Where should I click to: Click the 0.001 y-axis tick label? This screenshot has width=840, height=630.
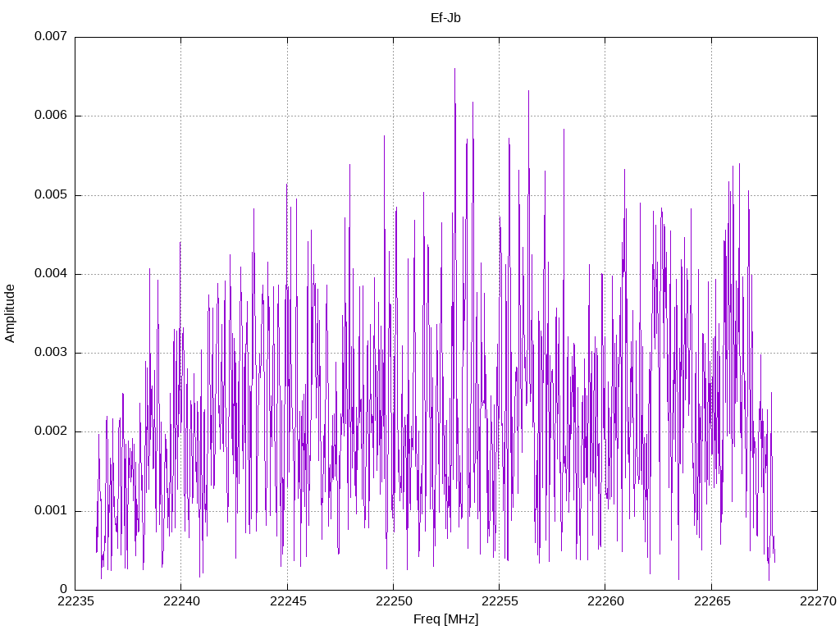pyautogui.click(x=51, y=510)
